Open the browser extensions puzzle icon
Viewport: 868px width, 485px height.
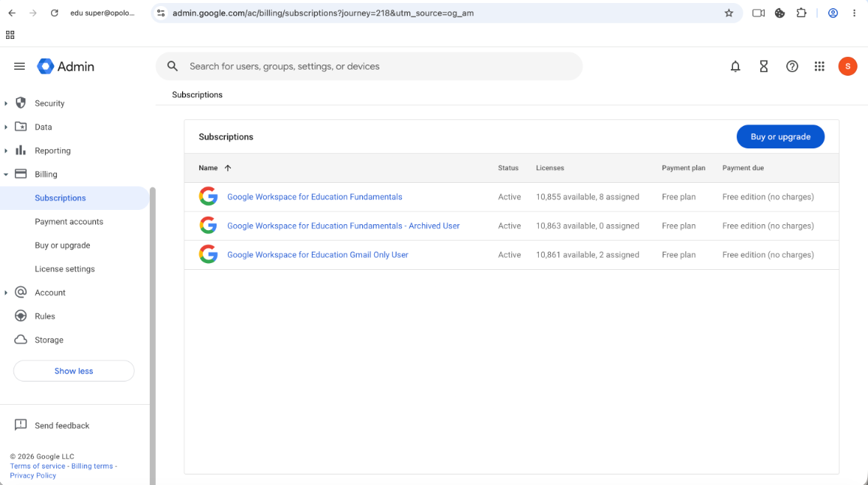pos(801,13)
